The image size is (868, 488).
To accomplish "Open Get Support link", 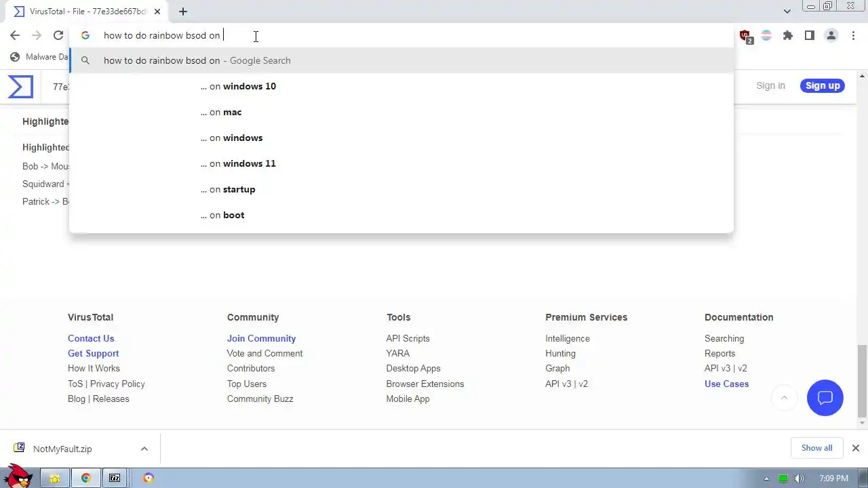I will coord(93,353).
